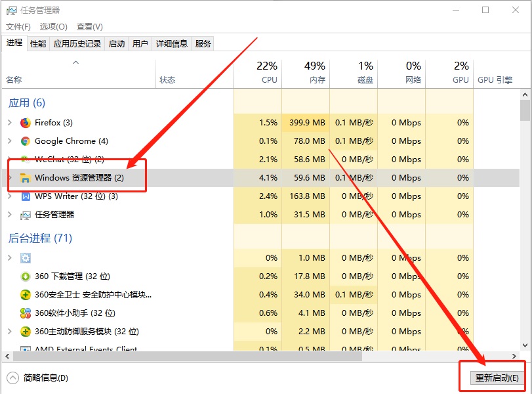Image resolution: width=532 pixels, height=394 pixels.
Task: Switch to the 详细信息 tab
Action: [172, 44]
